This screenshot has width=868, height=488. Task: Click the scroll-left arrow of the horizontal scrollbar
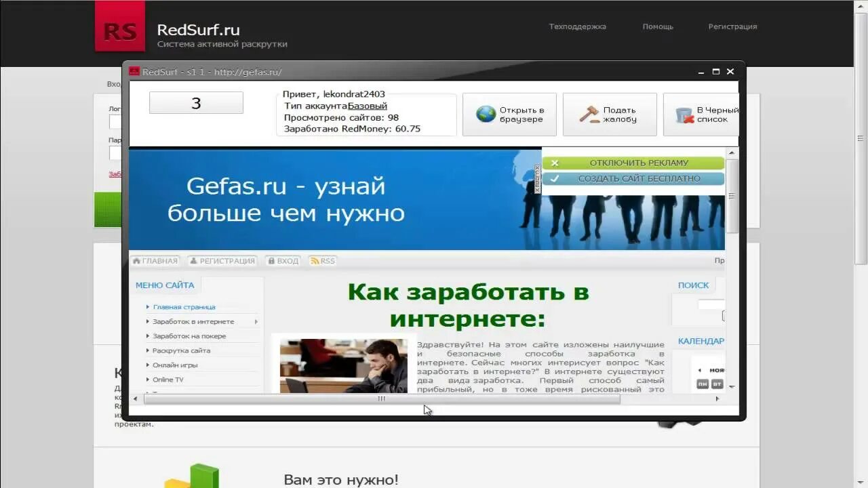click(136, 399)
